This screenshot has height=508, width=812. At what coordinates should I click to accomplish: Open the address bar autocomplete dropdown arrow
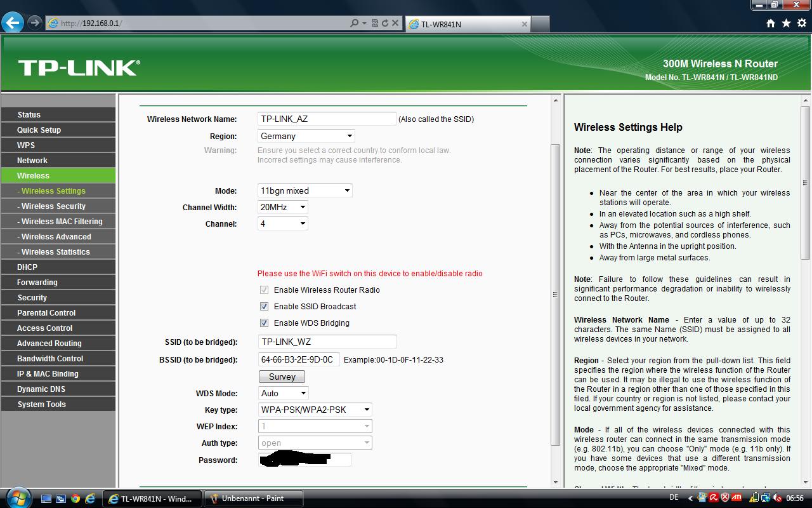coord(364,23)
